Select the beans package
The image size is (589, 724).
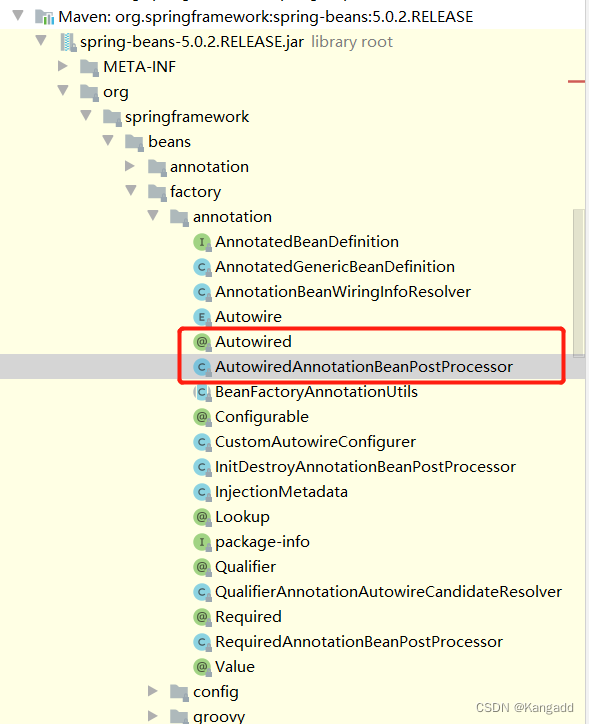tap(169, 142)
